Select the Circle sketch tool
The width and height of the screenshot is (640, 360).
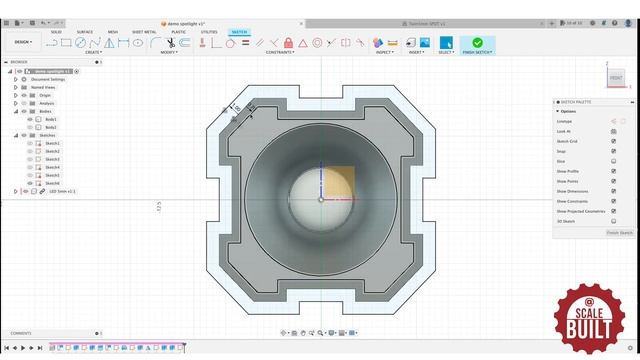[80, 42]
